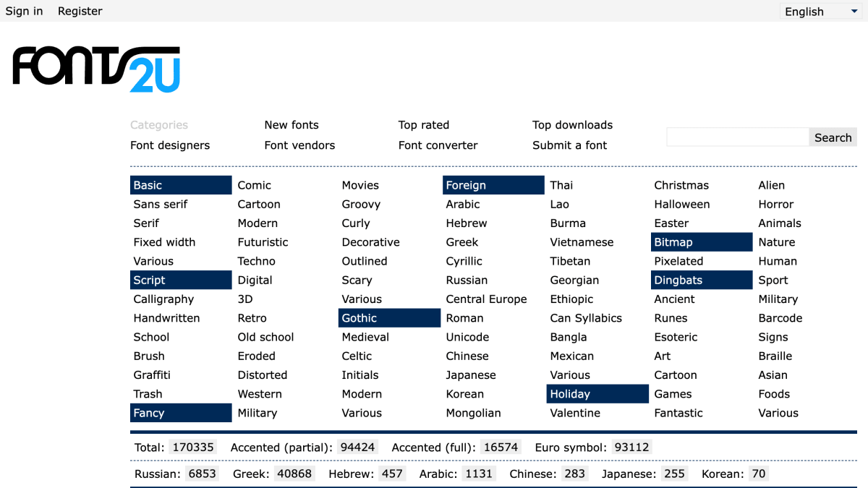Open the Sign in link
The width and height of the screenshot is (868, 488).
click(x=24, y=11)
